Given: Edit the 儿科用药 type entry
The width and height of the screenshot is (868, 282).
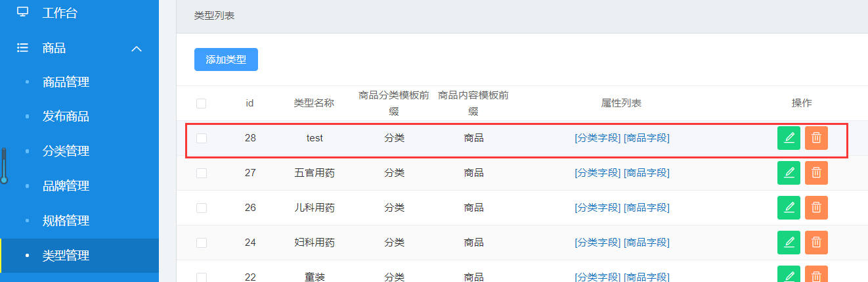Looking at the screenshot, I should 789,208.
